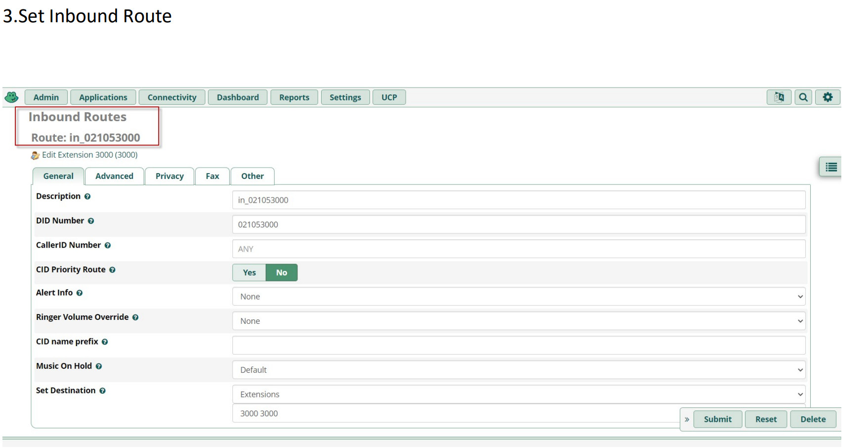Open the list view side panel icon

pyautogui.click(x=831, y=167)
